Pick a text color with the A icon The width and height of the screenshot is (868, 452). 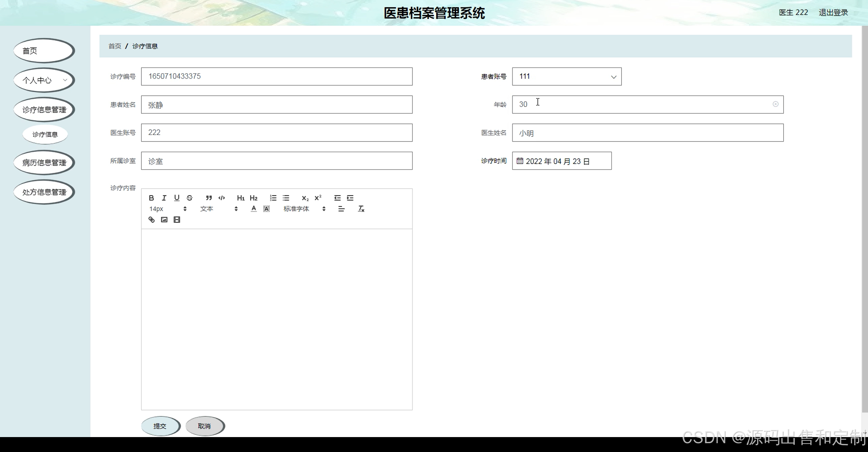pos(254,209)
